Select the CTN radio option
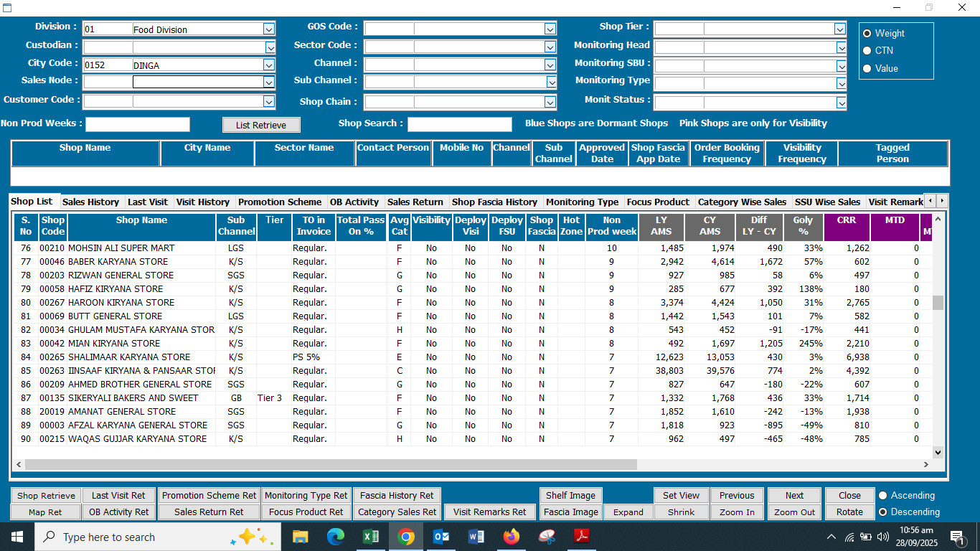 (867, 51)
